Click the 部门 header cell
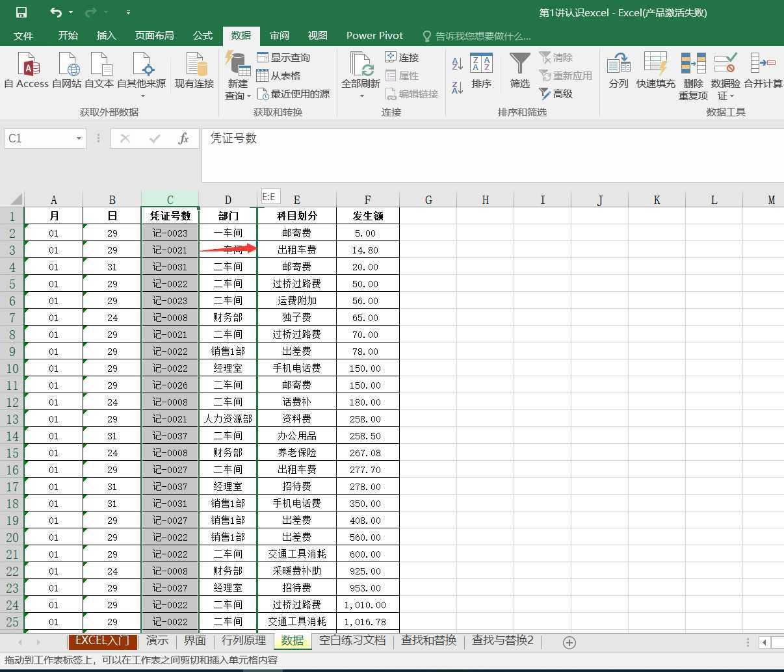This screenshot has height=672, width=784. click(228, 216)
